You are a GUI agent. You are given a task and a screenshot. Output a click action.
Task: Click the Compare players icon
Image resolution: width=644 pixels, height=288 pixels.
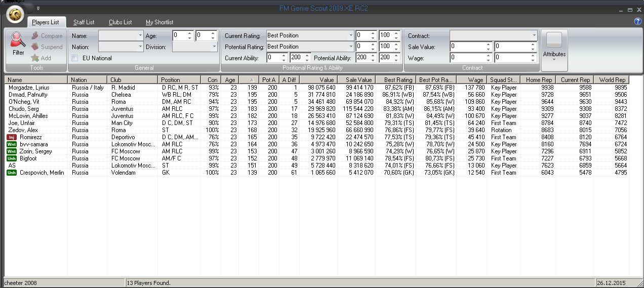(35, 36)
